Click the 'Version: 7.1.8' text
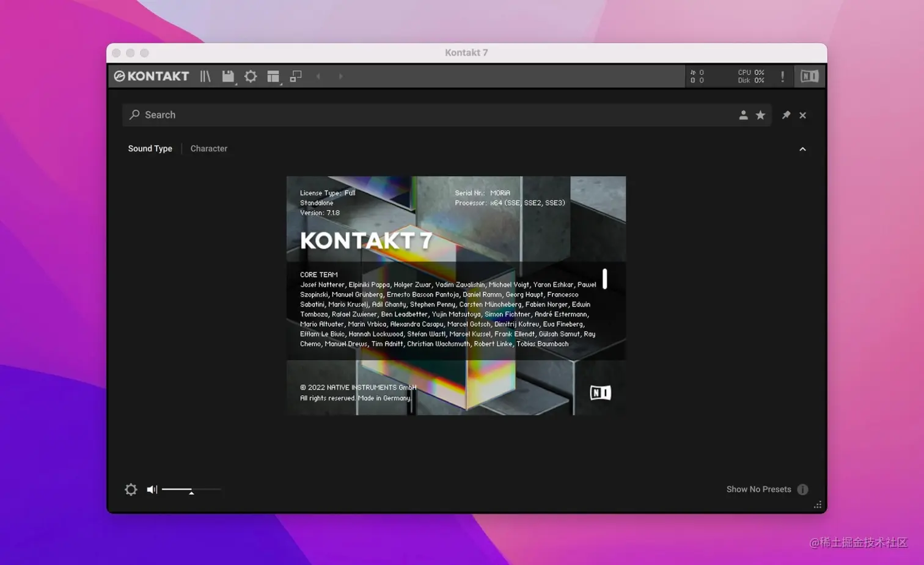924x565 pixels. [320, 213]
